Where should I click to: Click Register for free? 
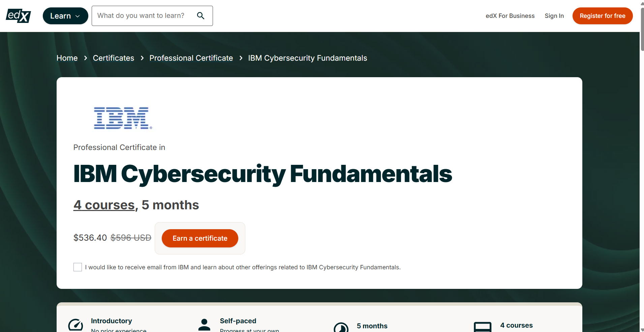(602, 16)
